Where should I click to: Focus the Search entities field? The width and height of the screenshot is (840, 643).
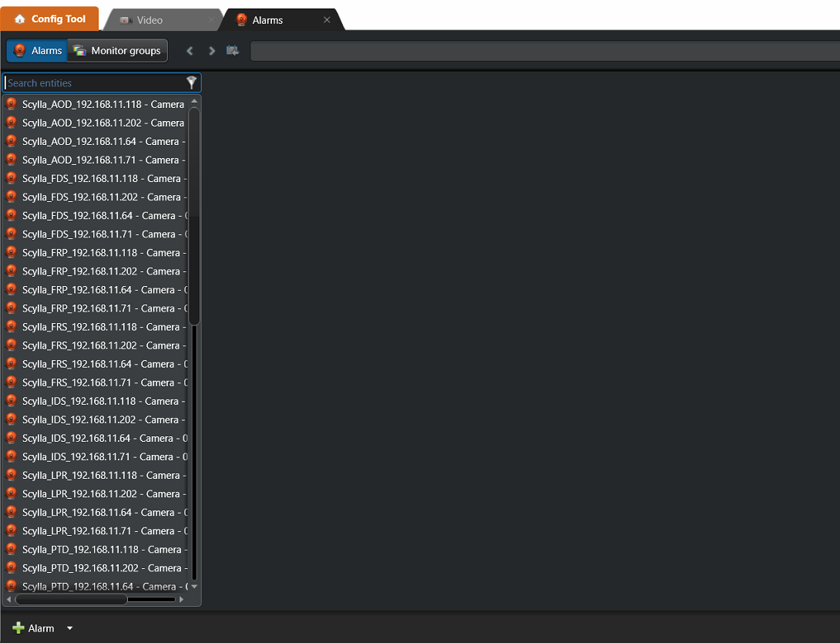(x=92, y=82)
